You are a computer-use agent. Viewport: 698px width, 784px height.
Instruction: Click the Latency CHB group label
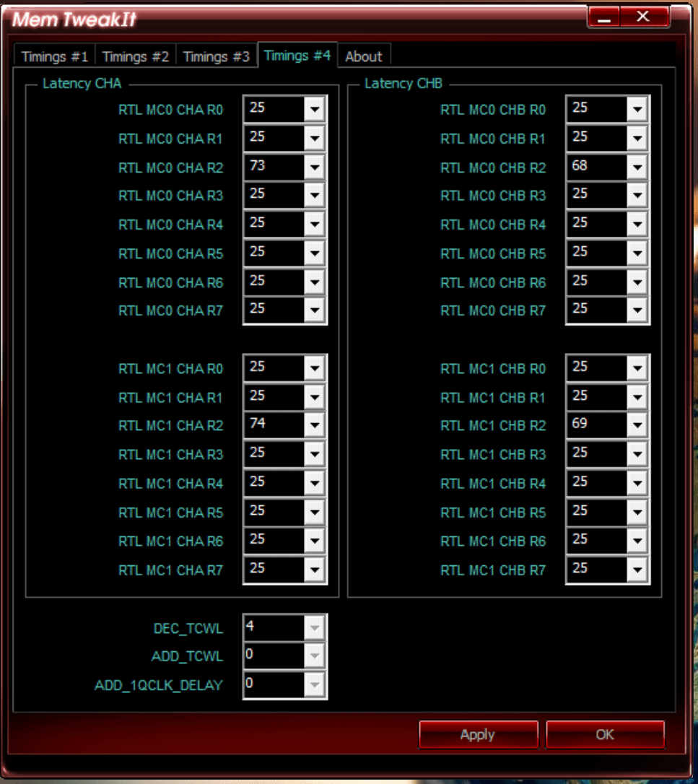403,84
